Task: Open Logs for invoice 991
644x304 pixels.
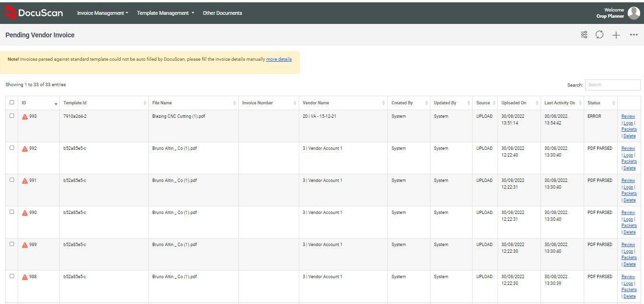Action: tap(628, 187)
